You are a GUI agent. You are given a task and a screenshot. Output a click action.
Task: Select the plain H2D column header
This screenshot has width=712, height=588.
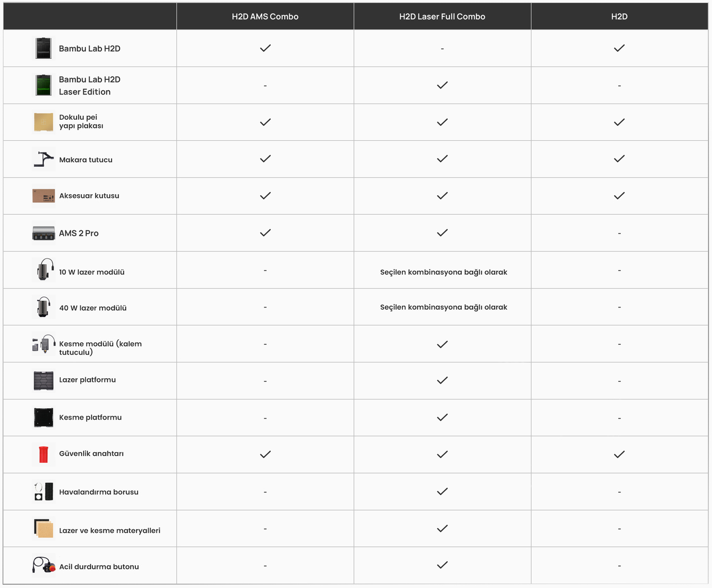619,17
